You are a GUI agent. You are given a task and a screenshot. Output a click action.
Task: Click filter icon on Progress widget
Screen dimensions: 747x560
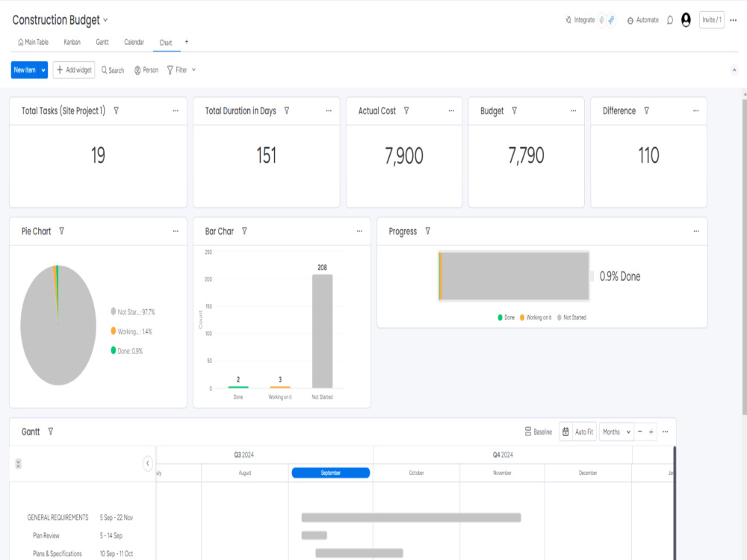coord(428,231)
